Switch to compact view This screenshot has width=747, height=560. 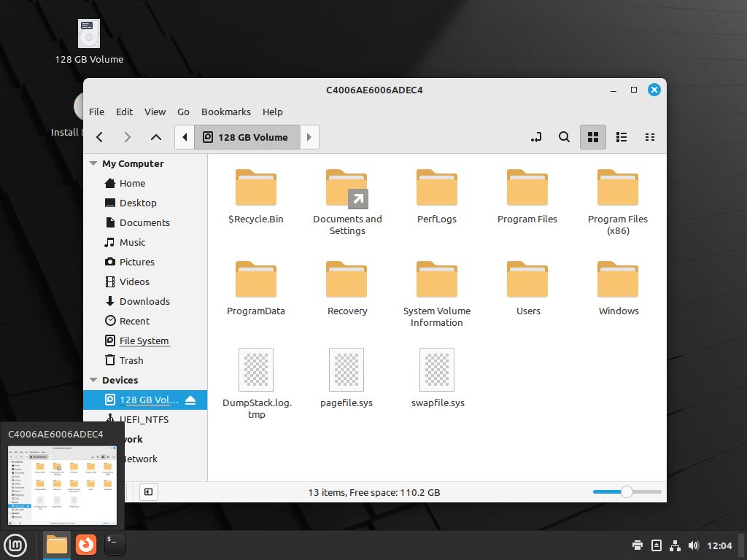pos(650,137)
